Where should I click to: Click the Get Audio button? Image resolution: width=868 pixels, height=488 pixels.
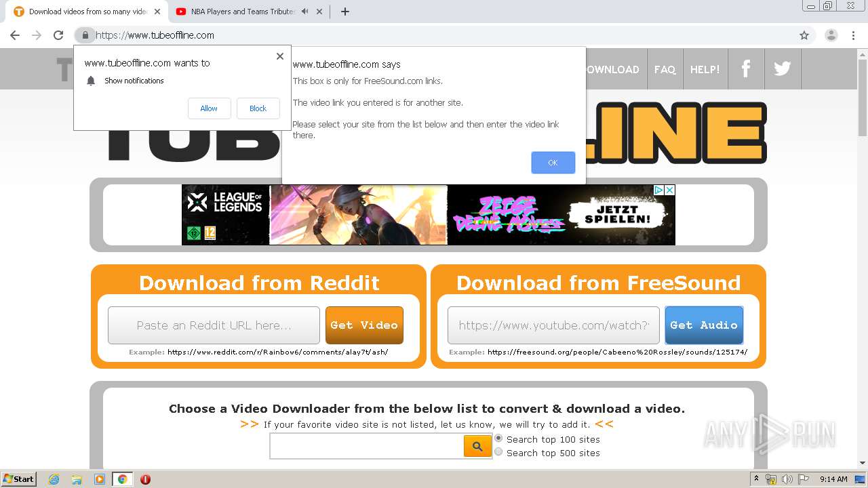(x=704, y=325)
